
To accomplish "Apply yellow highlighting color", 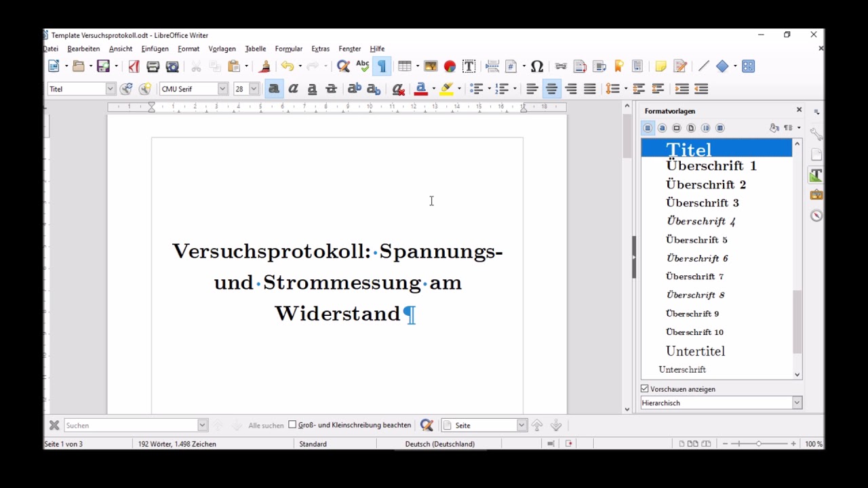I will click(446, 89).
